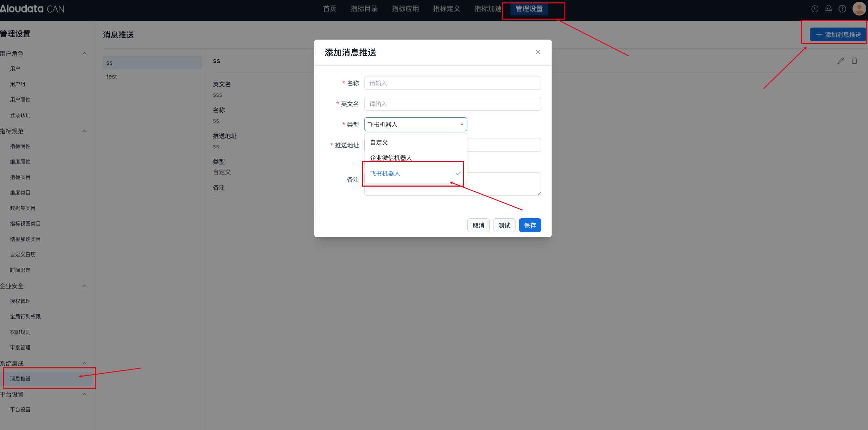
Task: Collapse the 企业安全 sidebar section
Action: (84, 286)
